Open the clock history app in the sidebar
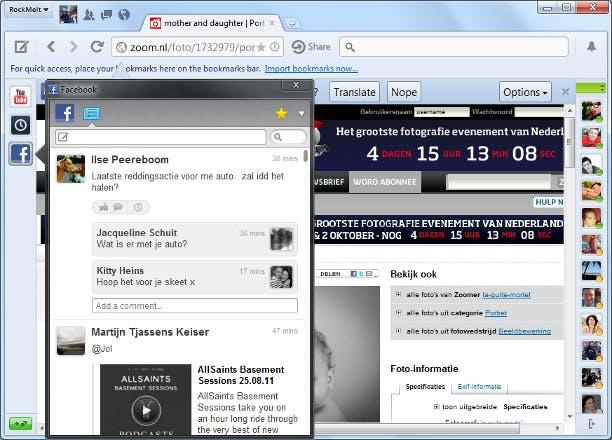This screenshot has height=440, width=612. (x=20, y=125)
